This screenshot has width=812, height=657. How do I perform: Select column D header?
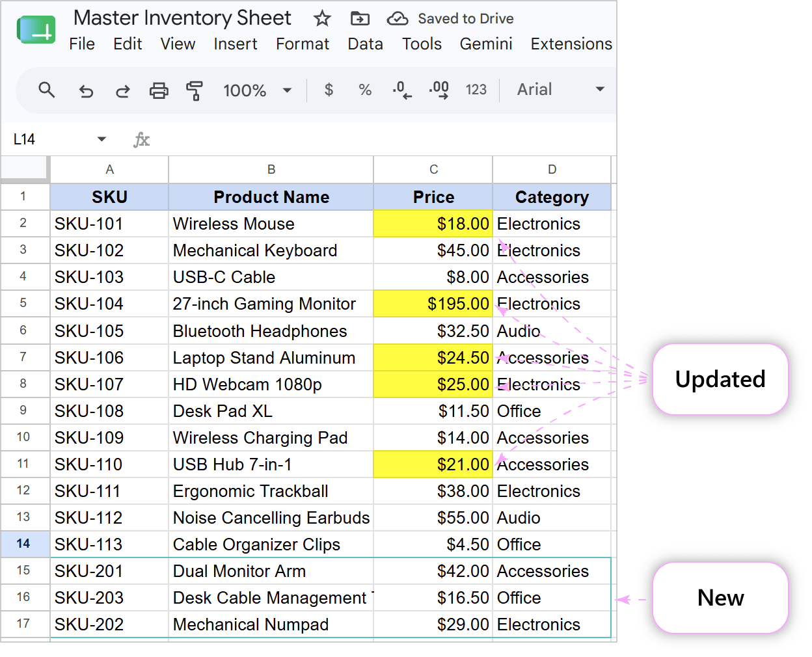(552, 170)
